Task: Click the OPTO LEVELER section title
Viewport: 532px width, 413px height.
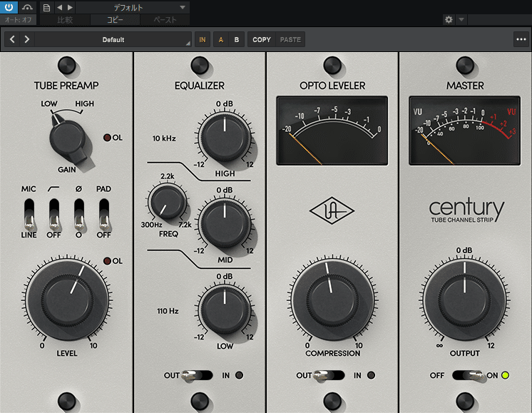Action: (x=332, y=86)
